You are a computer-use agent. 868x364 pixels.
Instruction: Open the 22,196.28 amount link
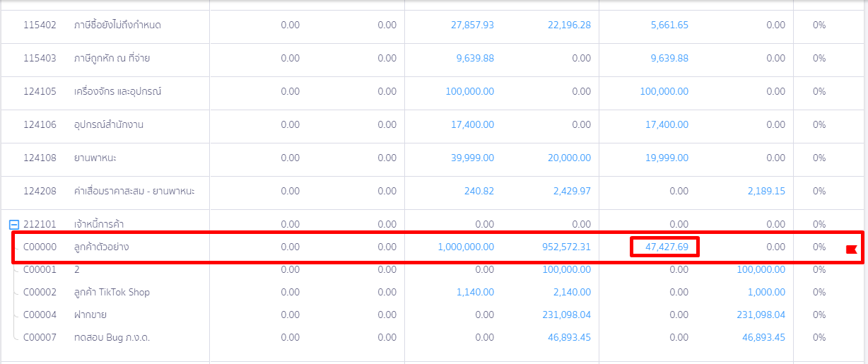569,25
